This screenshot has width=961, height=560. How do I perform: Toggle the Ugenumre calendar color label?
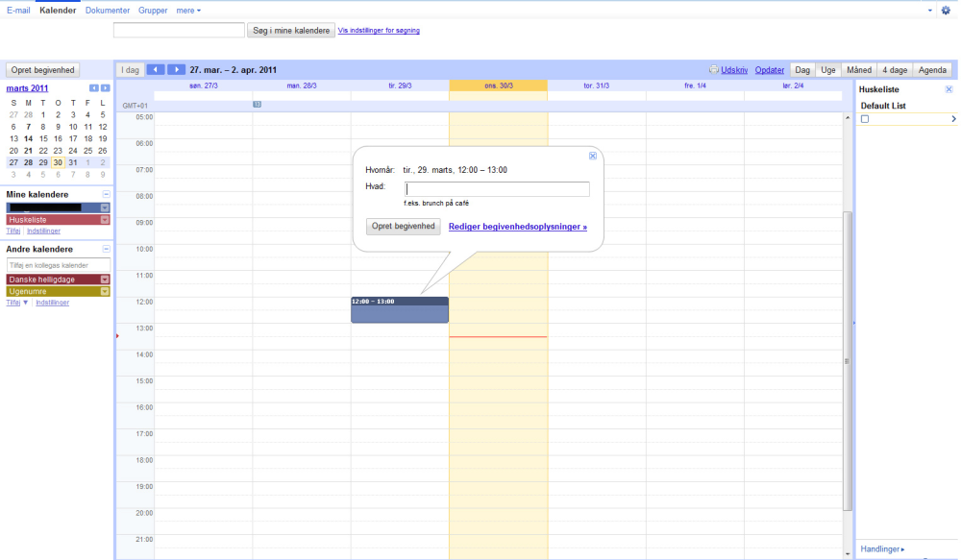[52, 291]
